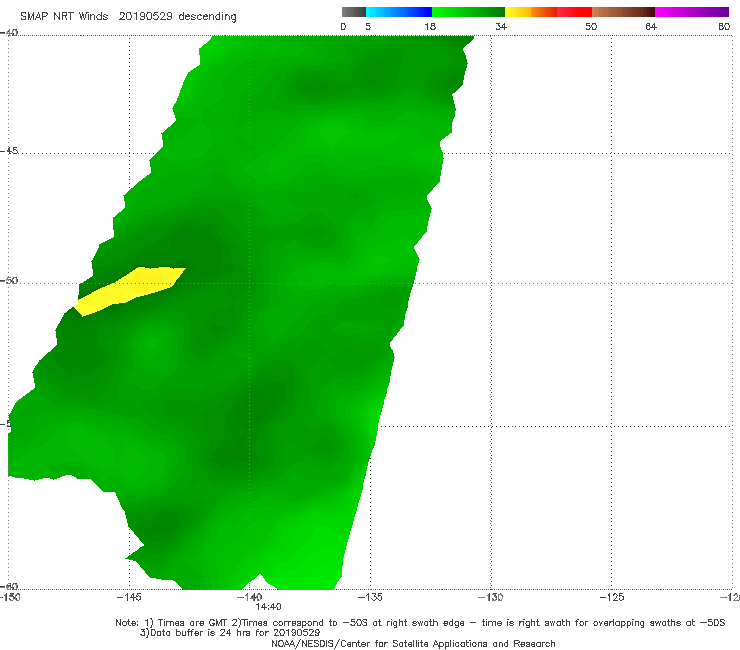Click the color bar label '5'
Viewport: 740px width, 650px height.
[368, 27]
